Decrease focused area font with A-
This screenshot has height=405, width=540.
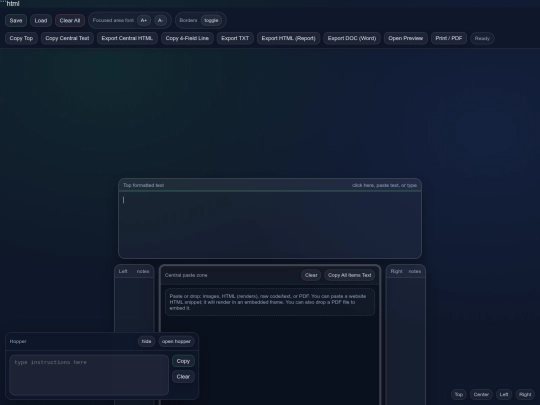160,20
